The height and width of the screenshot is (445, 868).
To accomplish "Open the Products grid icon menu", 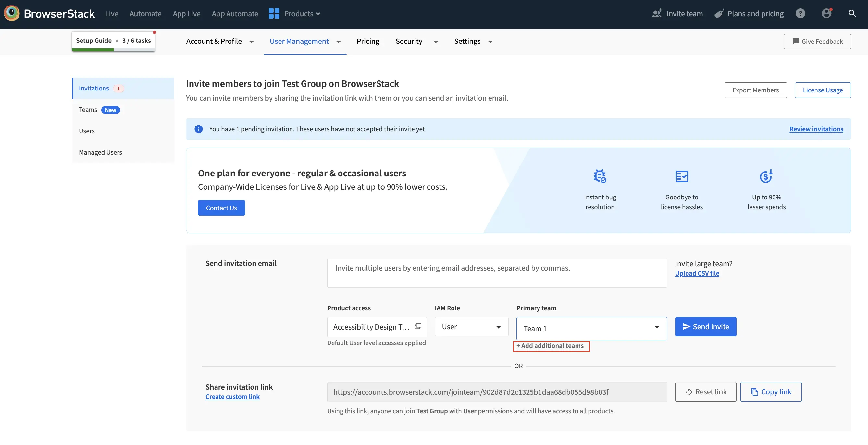I will (274, 14).
